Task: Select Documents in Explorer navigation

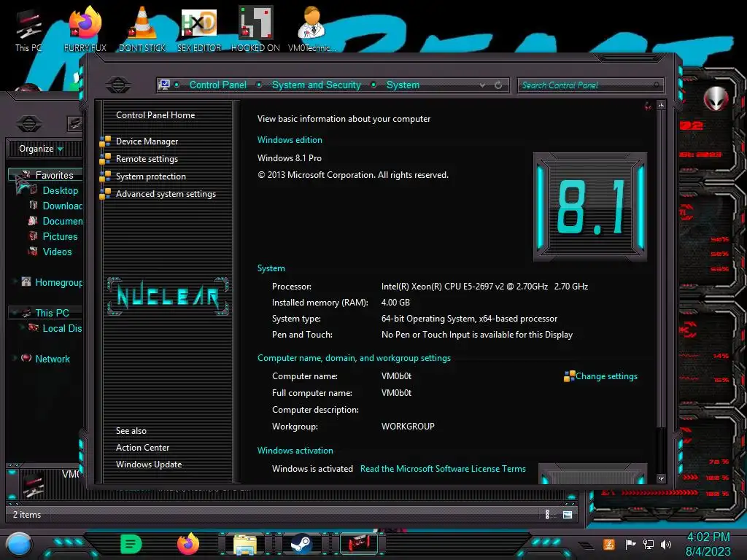Action: coord(63,221)
